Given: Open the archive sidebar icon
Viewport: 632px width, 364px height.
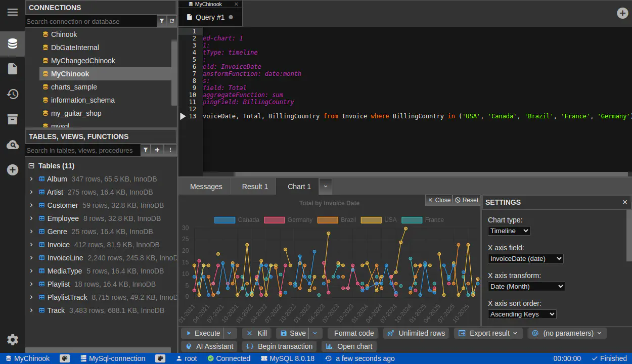Looking at the screenshot, I should point(13,119).
